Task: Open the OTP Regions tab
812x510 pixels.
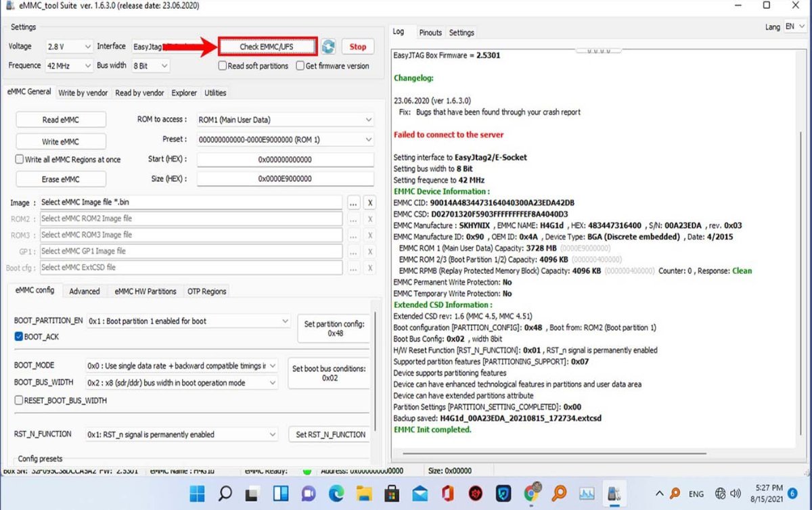Action: coord(206,291)
